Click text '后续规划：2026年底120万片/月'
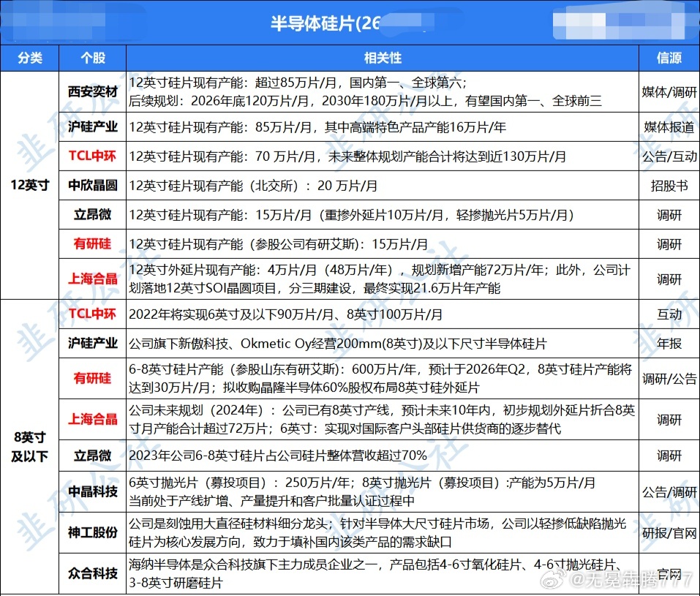 (218, 101)
